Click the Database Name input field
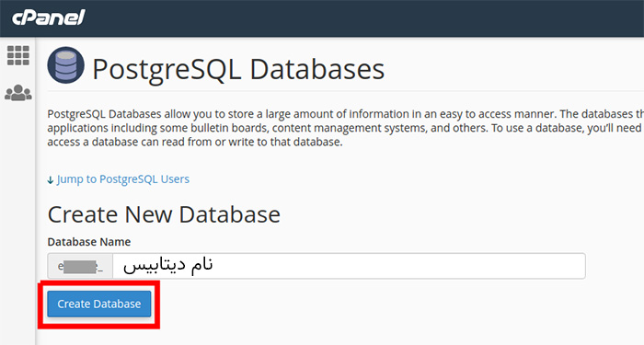The width and height of the screenshot is (644, 345). pos(349,266)
